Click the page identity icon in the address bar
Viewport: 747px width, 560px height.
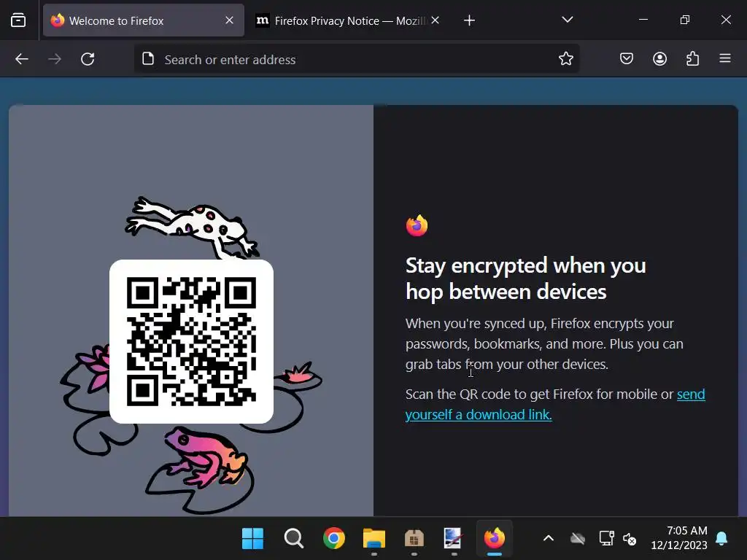click(x=148, y=59)
